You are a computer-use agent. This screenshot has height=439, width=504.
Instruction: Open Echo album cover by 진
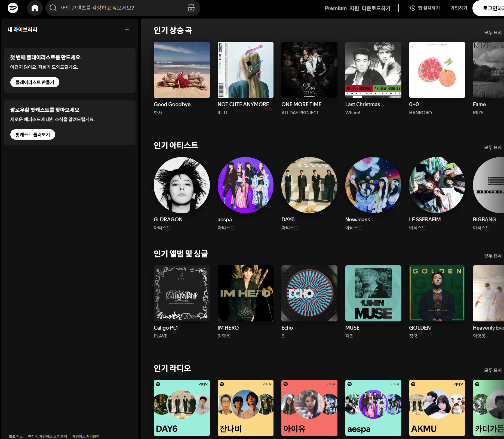click(309, 293)
